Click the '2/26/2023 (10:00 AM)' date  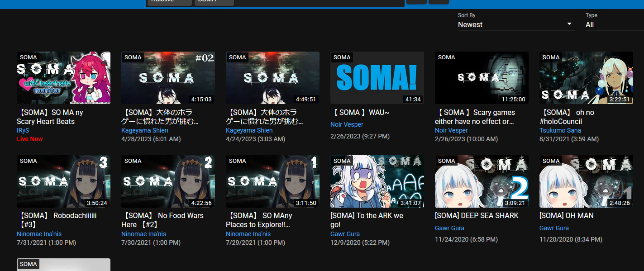coord(467,139)
